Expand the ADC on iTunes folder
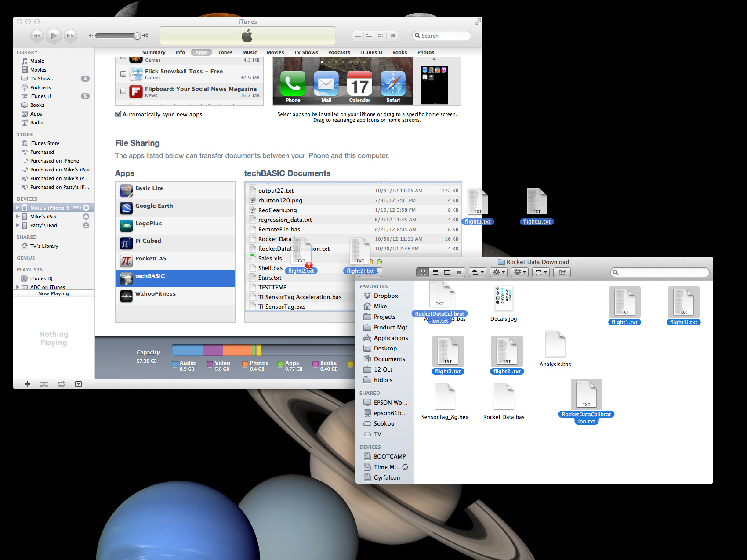The height and width of the screenshot is (560, 747). pos(18,287)
